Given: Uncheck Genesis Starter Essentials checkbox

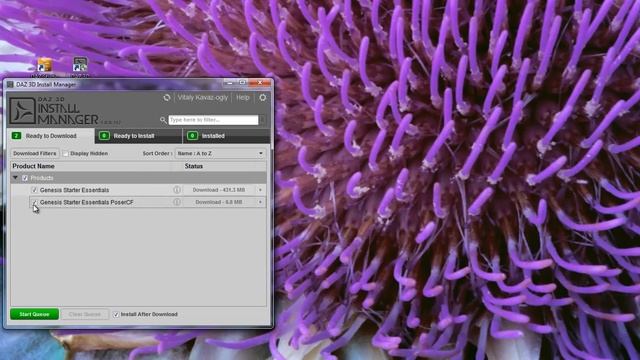Looking at the screenshot, I should click(34, 190).
